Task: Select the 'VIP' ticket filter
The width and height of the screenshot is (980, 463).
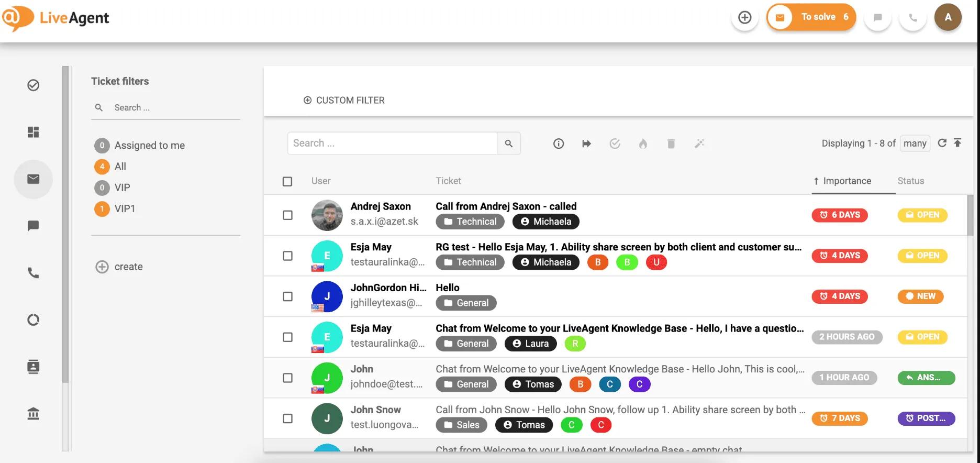Action: [x=113, y=188]
